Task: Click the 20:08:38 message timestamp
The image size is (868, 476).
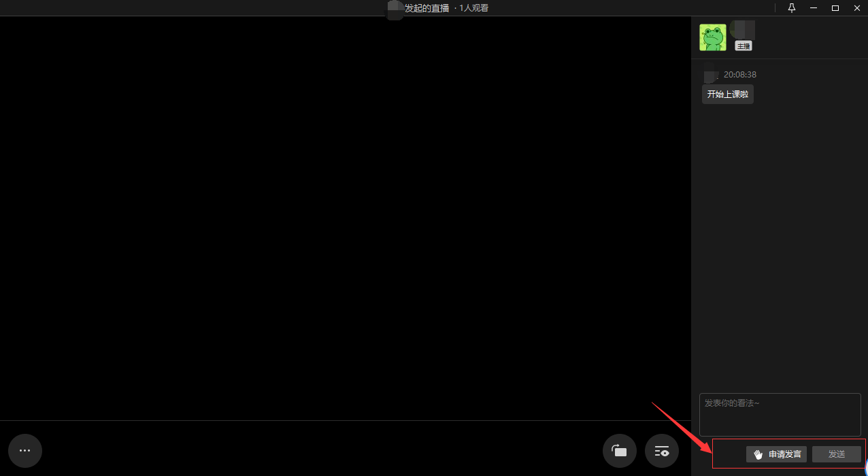Action: coord(739,75)
